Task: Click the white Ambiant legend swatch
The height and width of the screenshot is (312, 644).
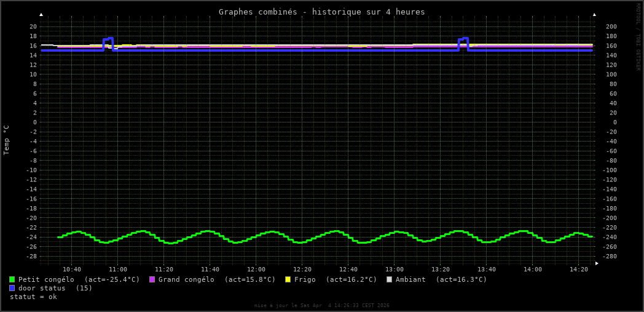Action: [389, 279]
